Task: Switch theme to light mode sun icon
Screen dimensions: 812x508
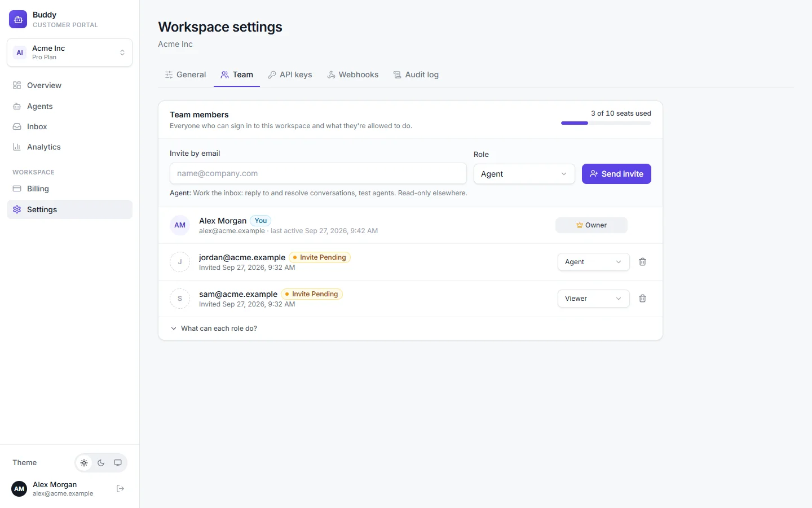Action: click(84, 463)
